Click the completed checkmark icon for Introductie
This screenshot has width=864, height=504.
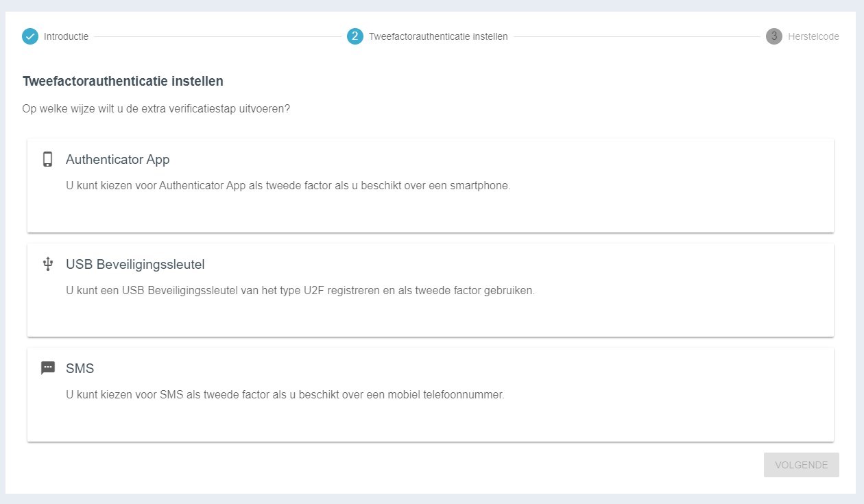[30, 36]
